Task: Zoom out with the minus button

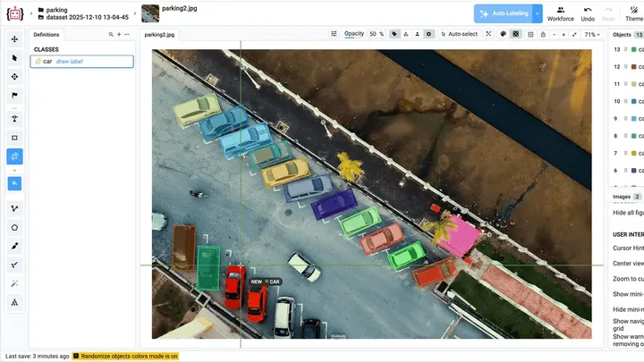Action: point(555,35)
